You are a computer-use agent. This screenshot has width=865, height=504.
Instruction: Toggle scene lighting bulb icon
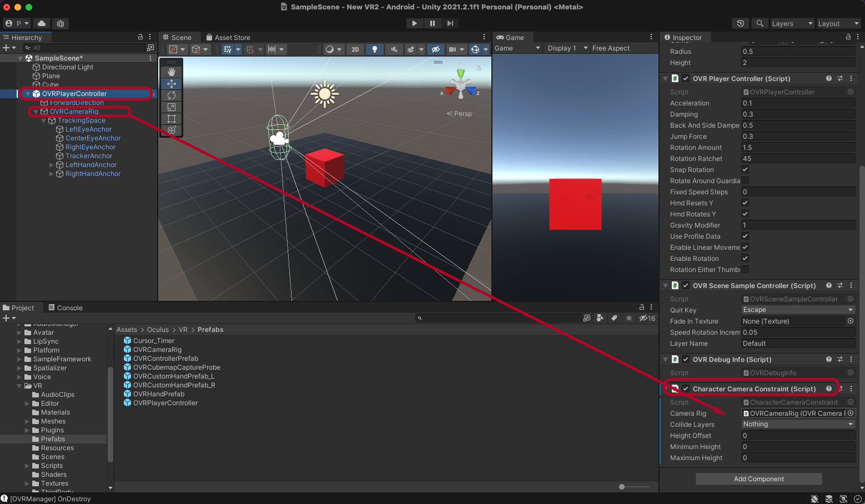click(x=375, y=49)
